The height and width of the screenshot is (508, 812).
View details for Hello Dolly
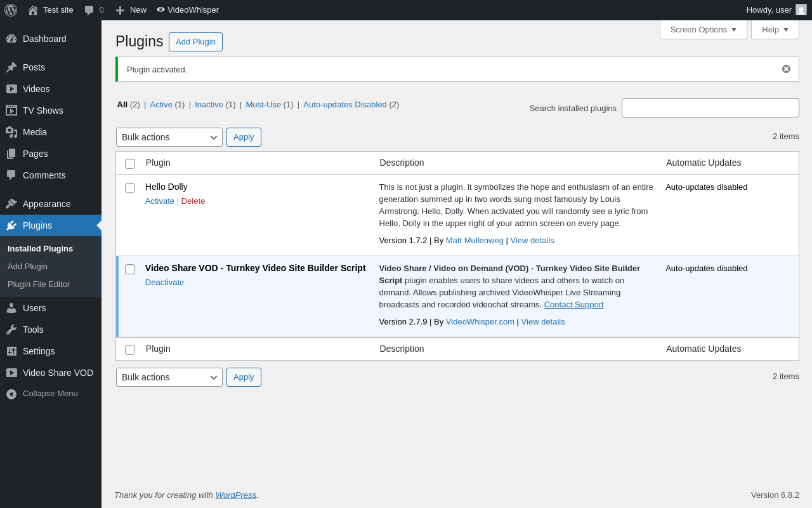pyautogui.click(x=532, y=241)
